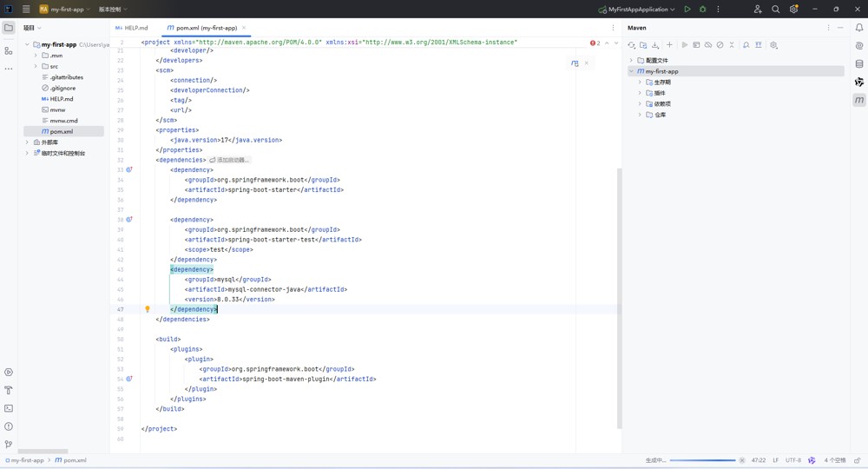Image resolution: width=868 pixels, height=469 pixels.
Task: Open the Terminal tool window
Action: (9, 408)
